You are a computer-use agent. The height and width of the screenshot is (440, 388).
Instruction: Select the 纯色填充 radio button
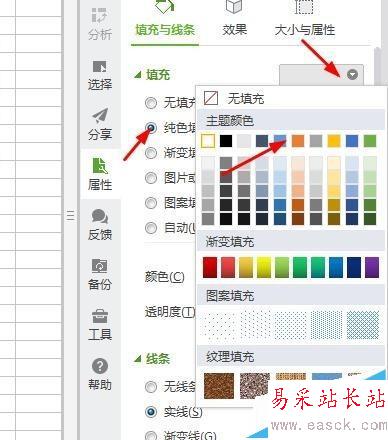pyautogui.click(x=151, y=127)
